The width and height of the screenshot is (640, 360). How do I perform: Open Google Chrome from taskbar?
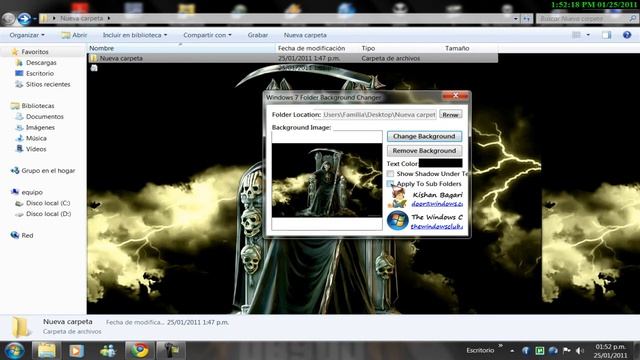coord(140,351)
